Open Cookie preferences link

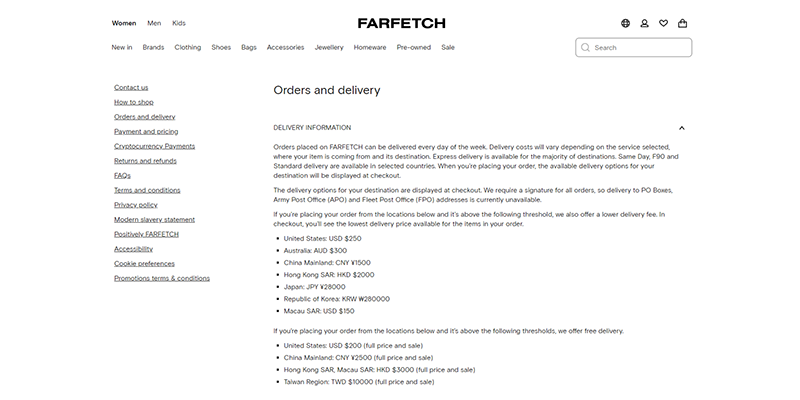point(144,263)
